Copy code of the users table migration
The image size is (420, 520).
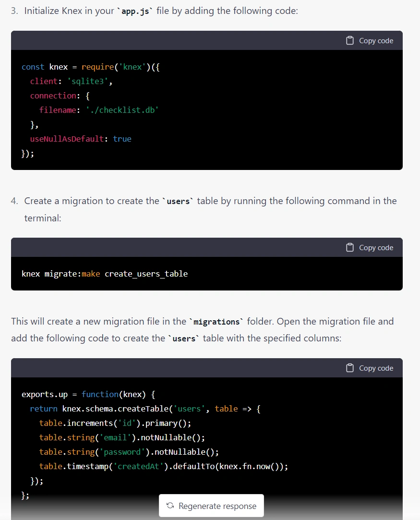(x=370, y=368)
